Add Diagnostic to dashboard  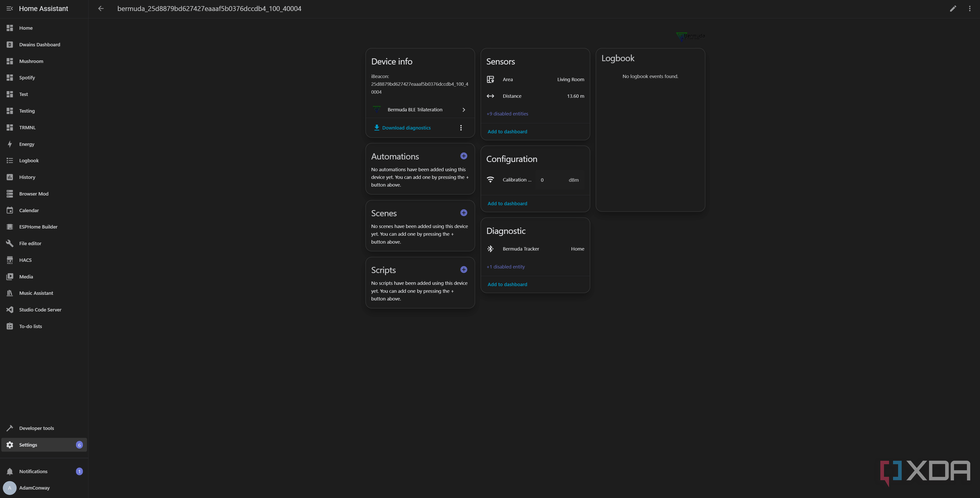507,285
